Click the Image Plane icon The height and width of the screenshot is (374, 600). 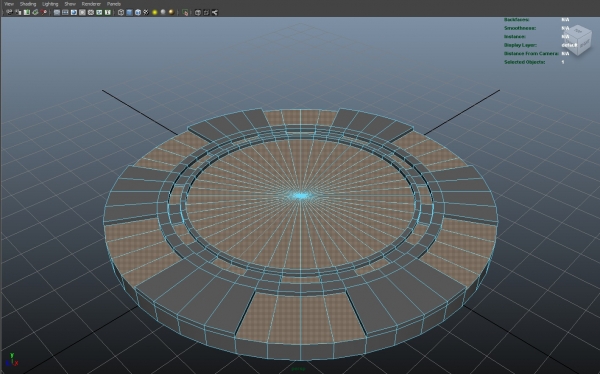coord(35,12)
